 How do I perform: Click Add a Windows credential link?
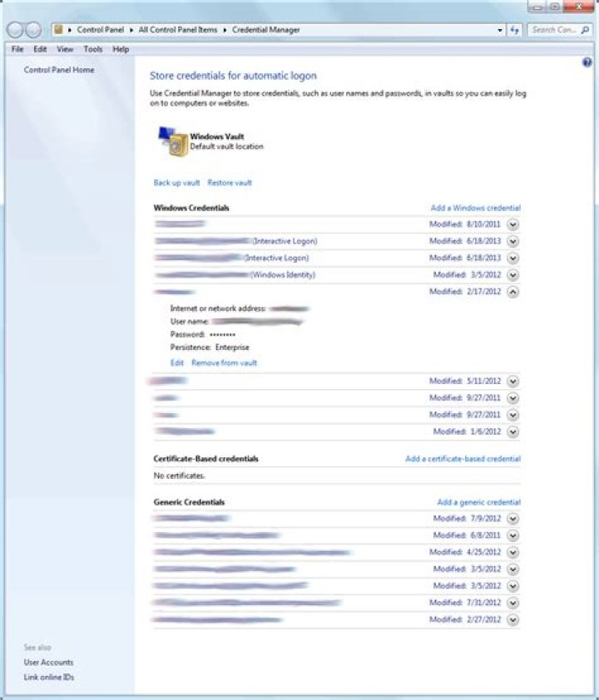click(476, 208)
